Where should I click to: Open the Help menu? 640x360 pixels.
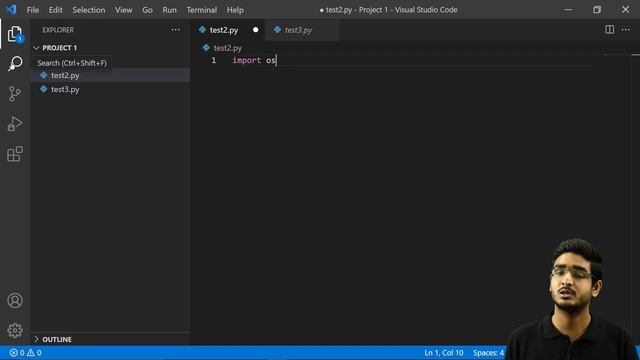pyautogui.click(x=235, y=10)
